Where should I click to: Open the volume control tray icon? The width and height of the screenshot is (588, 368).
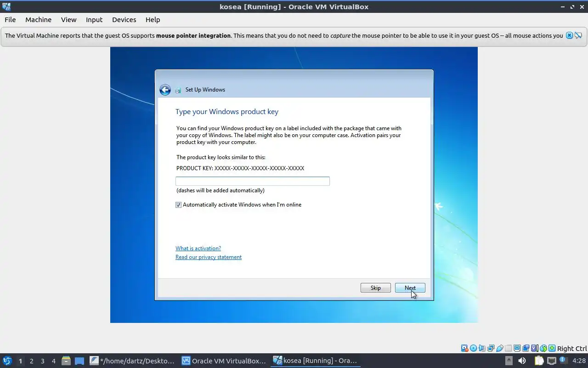tap(522, 361)
